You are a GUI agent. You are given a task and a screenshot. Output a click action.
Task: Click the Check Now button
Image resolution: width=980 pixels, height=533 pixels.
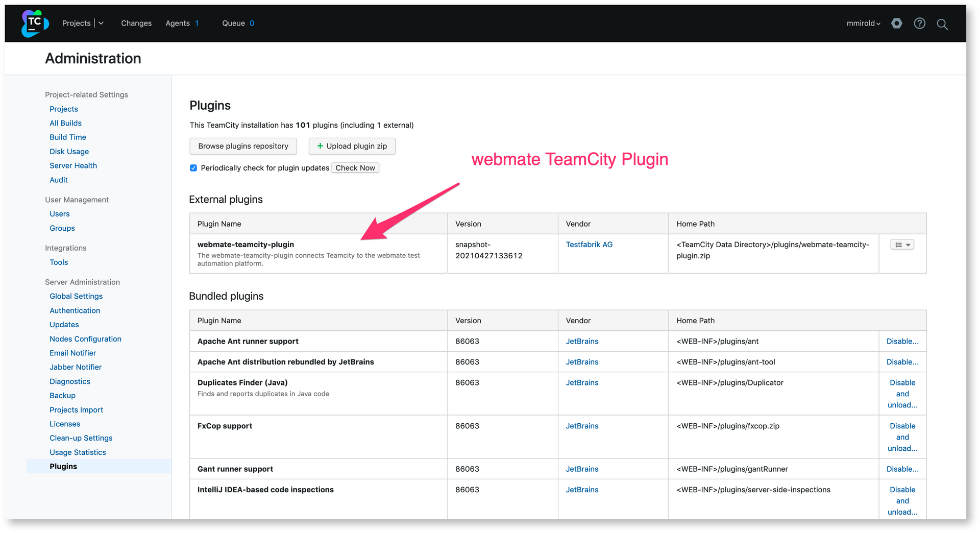(355, 168)
